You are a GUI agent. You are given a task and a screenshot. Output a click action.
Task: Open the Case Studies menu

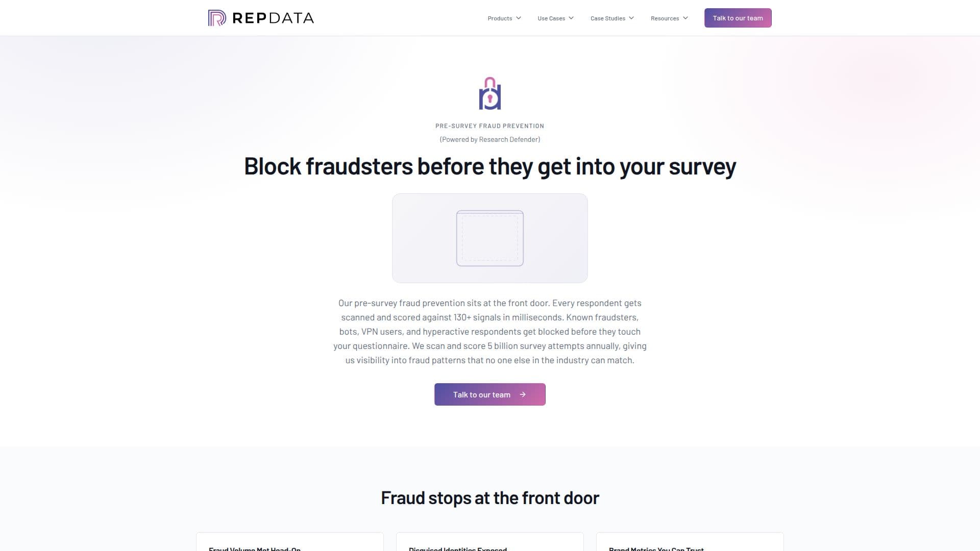(612, 18)
